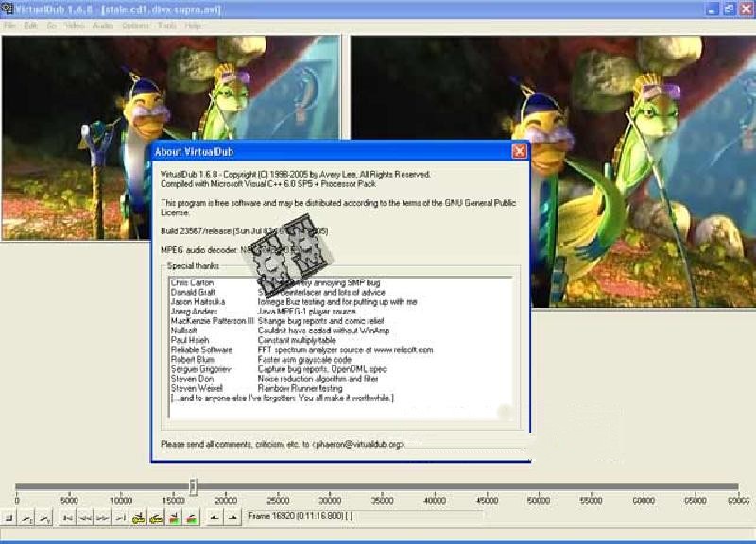Go to next keyframe
756x544 pixels.
pos(155,518)
